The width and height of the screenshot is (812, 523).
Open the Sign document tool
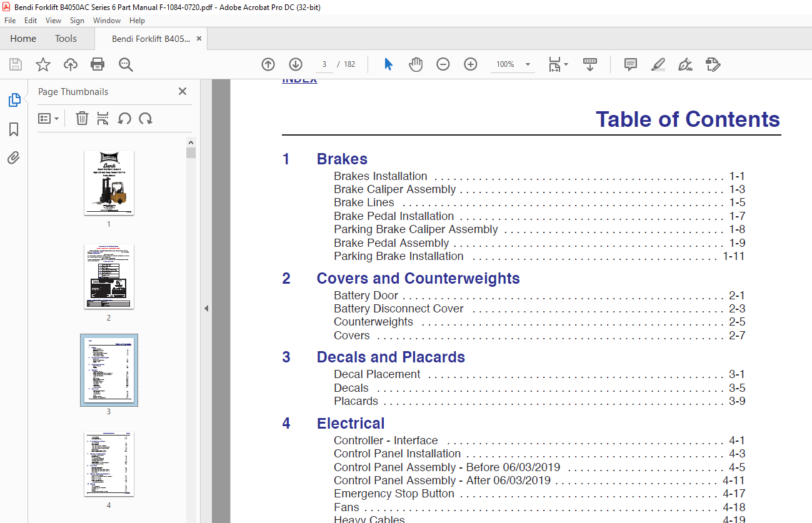pos(685,64)
